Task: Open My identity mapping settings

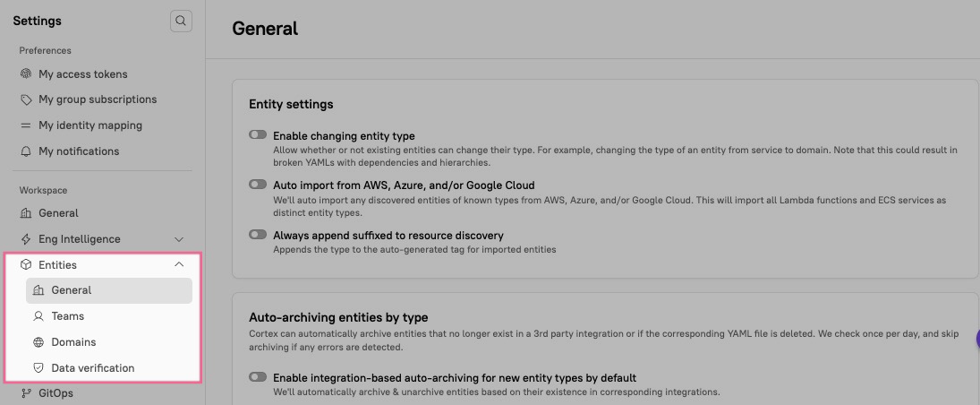Action: point(90,125)
